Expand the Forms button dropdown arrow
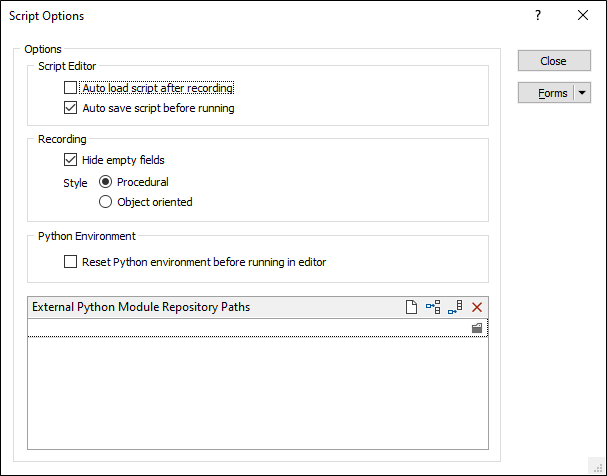The image size is (607, 476). point(582,93)
